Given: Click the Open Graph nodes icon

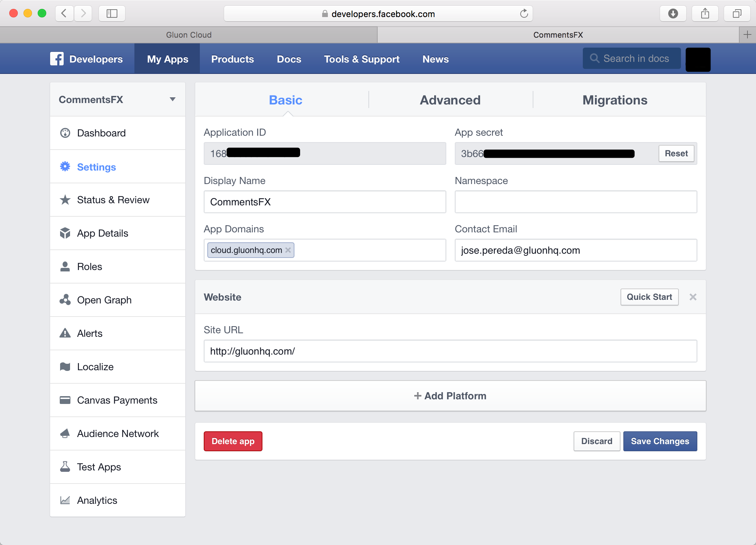Looking at the screenshot, I should 65,300.
